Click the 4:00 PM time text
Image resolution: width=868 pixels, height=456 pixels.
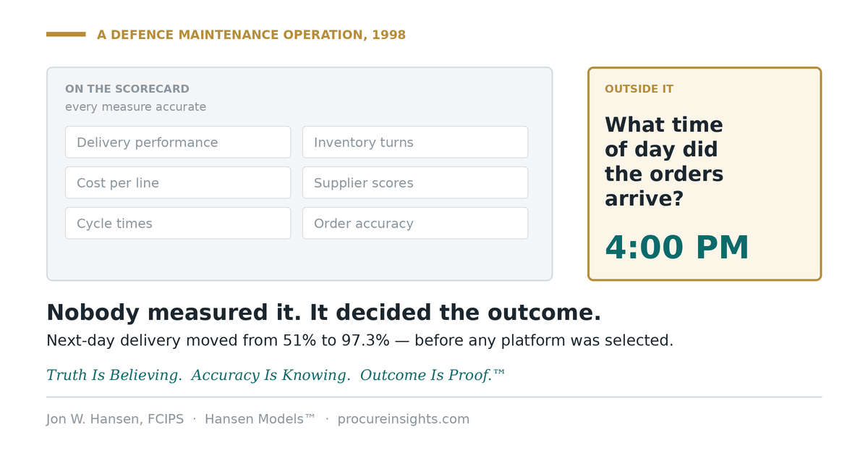pos(677,248)
